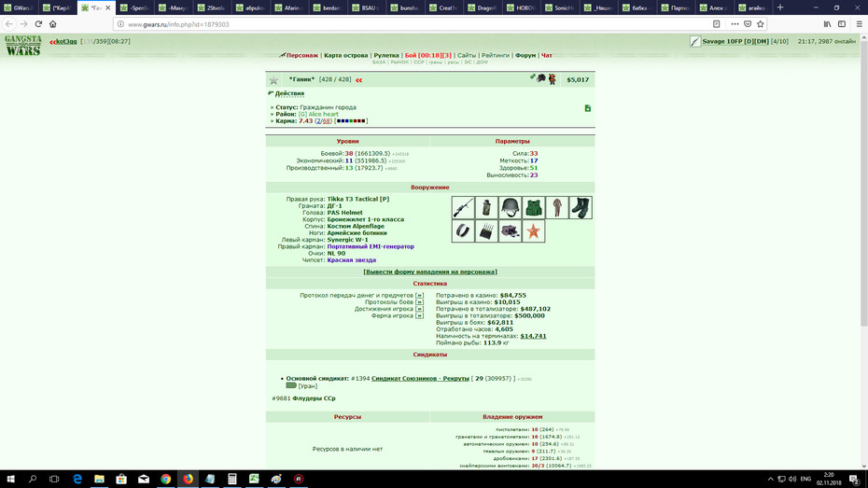Open the Tikka T3 Tactical [P] weapon link
Screen dimensions: 868x488
(358, 199)
